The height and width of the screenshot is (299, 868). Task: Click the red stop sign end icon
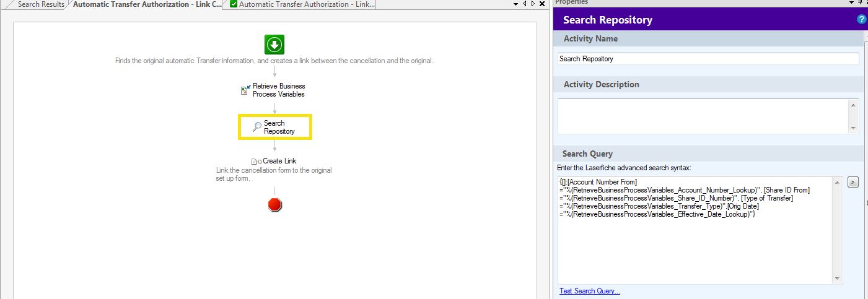(x=275, y=205)
